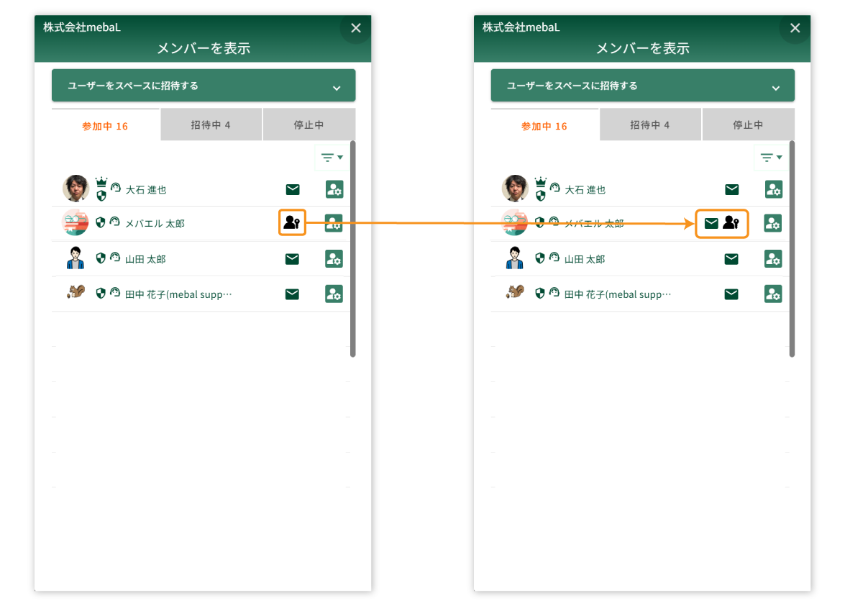This screenshot has width=868, height=616.
Task: Open filter dropdown in right panel
Action: pyautogui.click(x=771, y=157)
